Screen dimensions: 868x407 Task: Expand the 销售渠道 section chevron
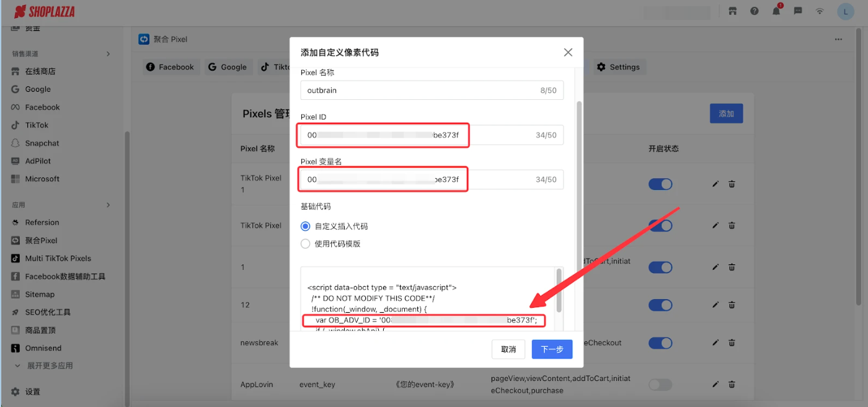pyautogui.click(x=108, y=54)
